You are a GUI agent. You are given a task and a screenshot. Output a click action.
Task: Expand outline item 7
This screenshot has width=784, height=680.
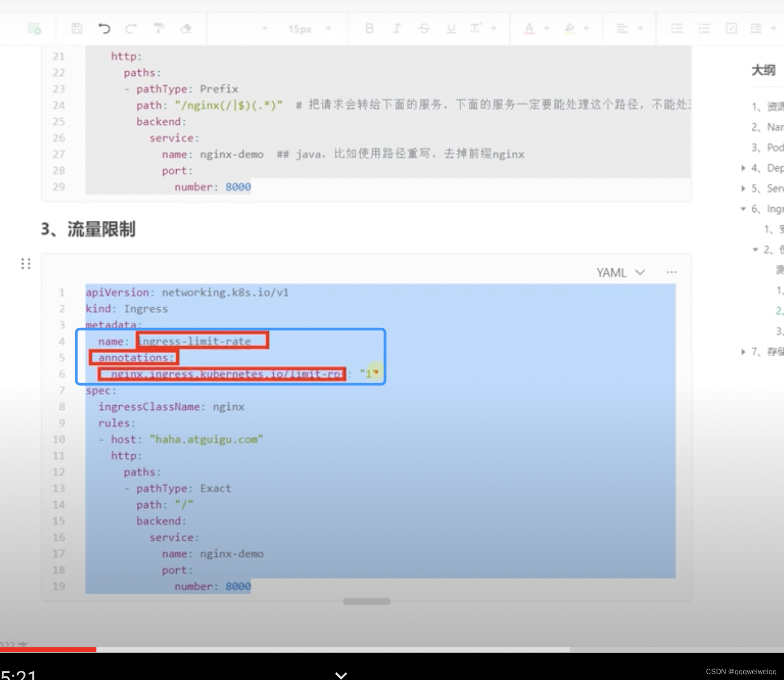click(x=743, y=352)
